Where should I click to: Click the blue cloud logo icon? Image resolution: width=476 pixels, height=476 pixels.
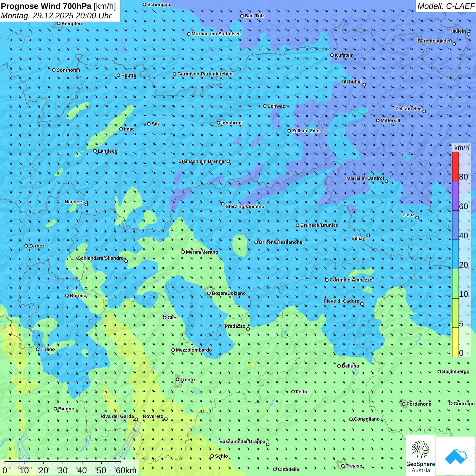coord(456,456)
